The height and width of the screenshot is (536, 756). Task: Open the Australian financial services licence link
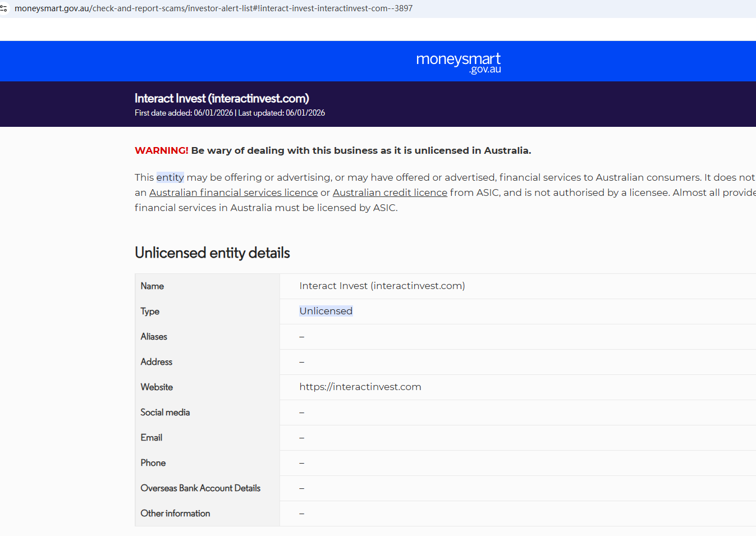point(233,193)
